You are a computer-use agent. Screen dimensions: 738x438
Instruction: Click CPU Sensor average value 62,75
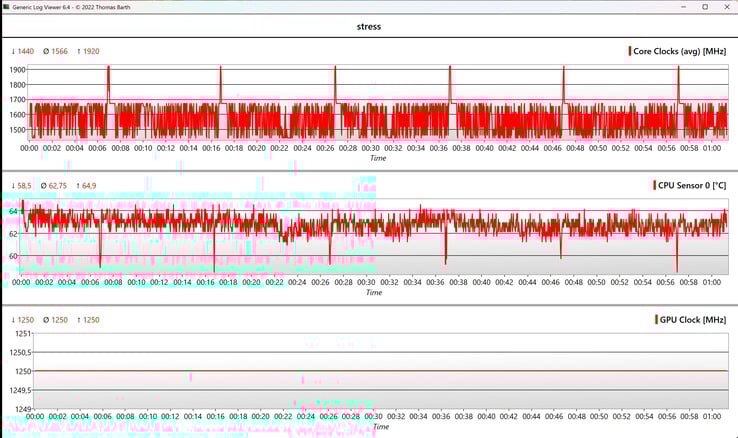pyautogui.click(x=54, y=186)
